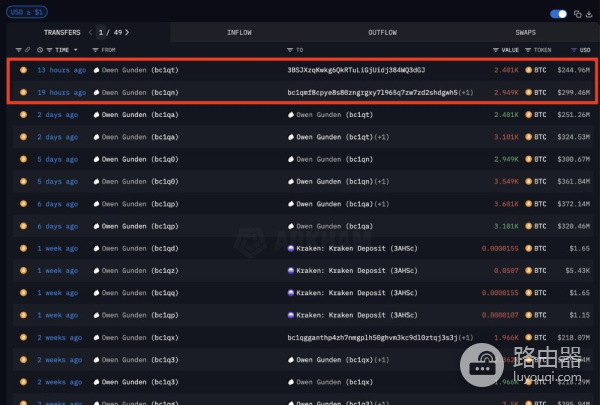Click the link icon in the column header

pos(29,49)
